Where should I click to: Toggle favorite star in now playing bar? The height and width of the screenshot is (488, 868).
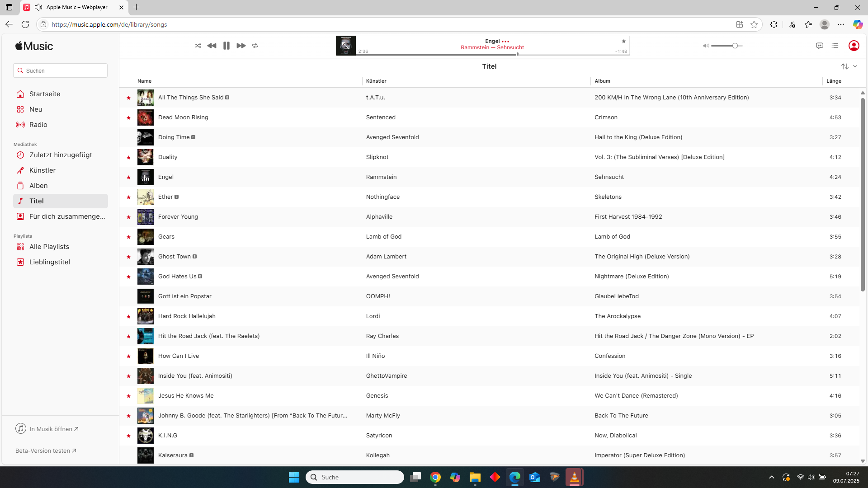[624, 41]
